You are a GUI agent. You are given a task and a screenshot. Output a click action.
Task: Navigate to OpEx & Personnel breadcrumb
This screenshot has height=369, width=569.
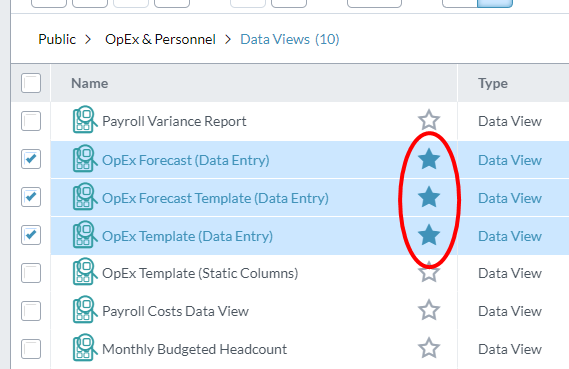(x=160, y=39)
